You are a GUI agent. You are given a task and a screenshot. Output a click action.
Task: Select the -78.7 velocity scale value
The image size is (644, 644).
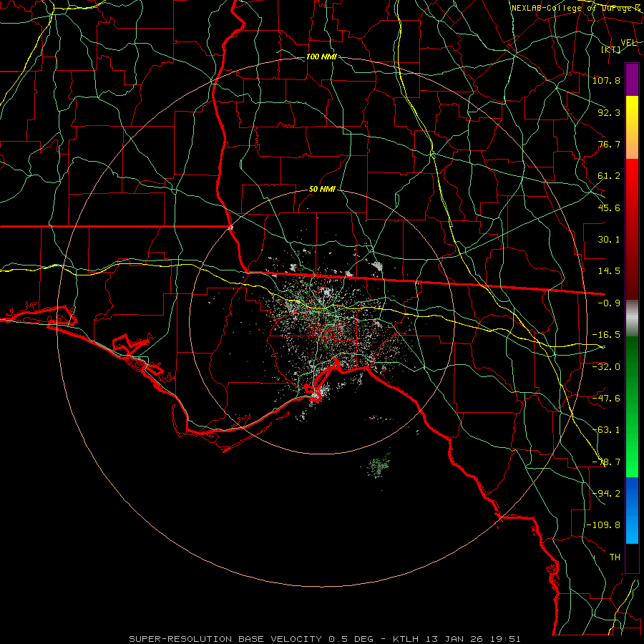[606, 462]
